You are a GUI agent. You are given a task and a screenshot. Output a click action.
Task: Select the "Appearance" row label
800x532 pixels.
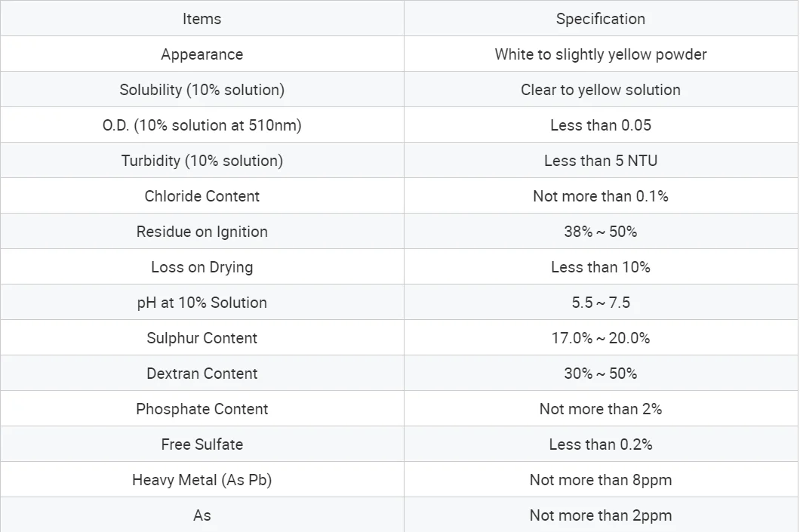tap(202, 54)
